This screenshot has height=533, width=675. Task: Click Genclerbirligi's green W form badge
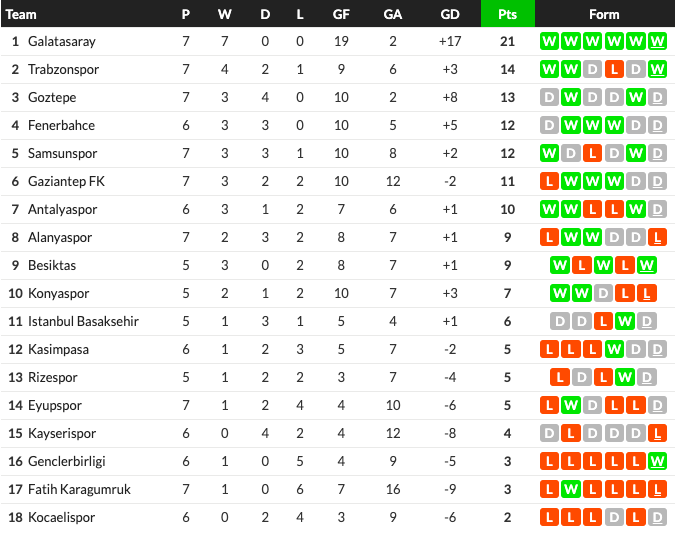point(657,461)
